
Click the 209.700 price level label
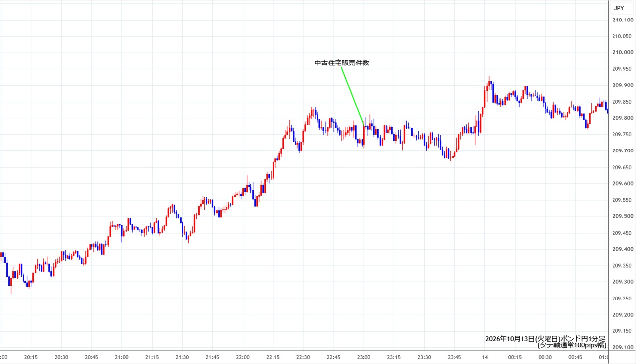622,151
